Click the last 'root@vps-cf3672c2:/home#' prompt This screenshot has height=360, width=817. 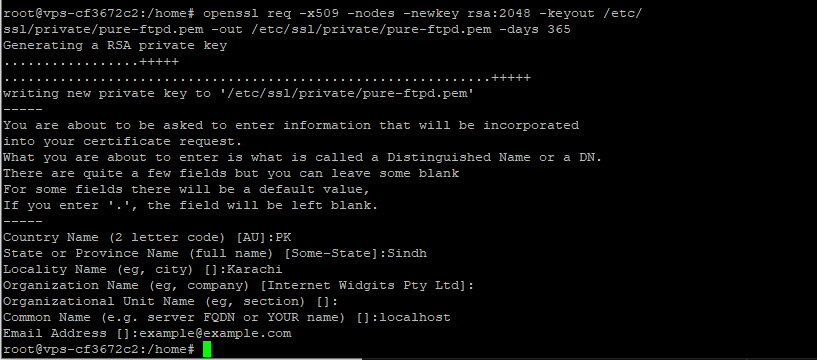click(x=99, y=350)
